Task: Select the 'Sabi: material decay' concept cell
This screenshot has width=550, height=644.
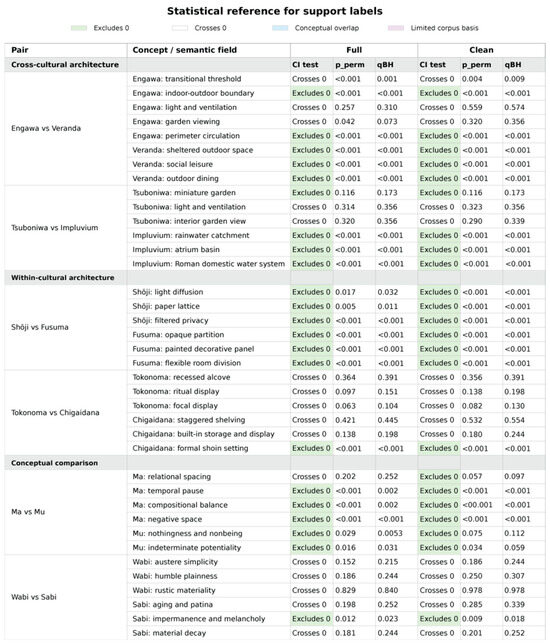Action: (209, 633)
